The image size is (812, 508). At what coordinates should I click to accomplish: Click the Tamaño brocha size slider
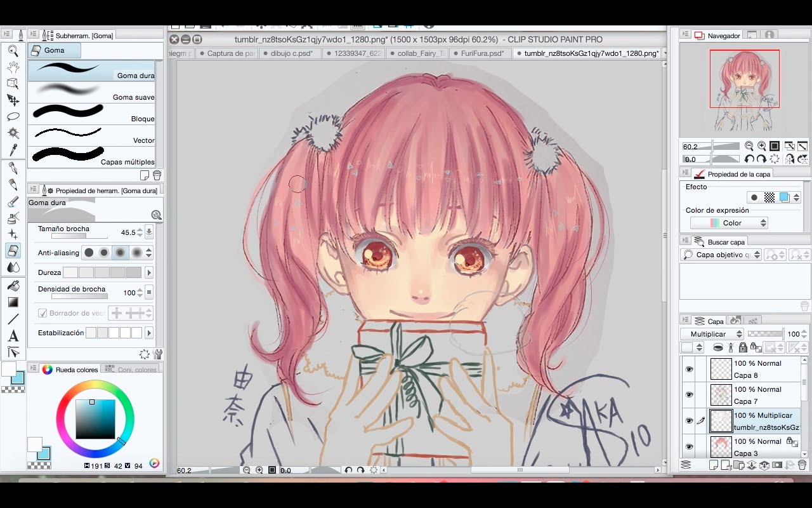pyautogui.click(x=79, y=236)
